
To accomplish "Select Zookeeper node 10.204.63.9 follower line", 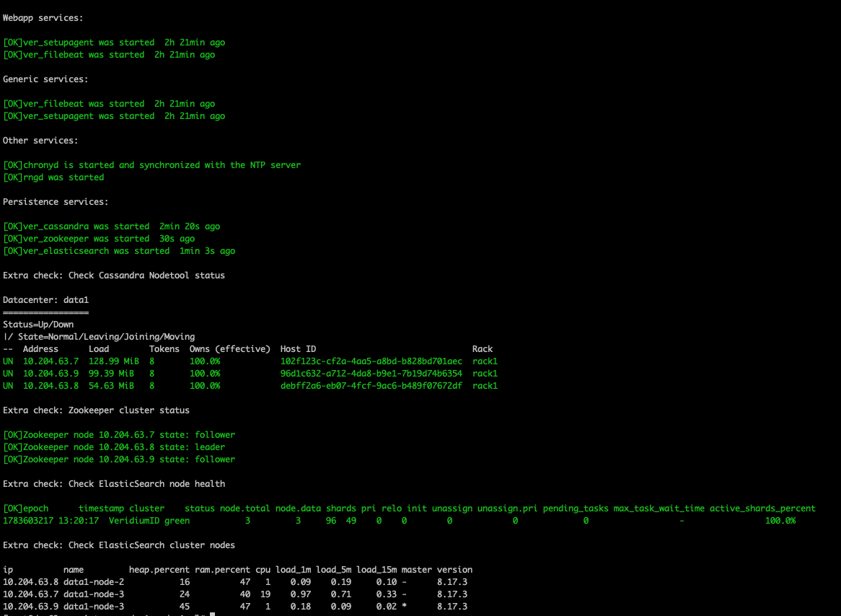I will coord(119,460).
